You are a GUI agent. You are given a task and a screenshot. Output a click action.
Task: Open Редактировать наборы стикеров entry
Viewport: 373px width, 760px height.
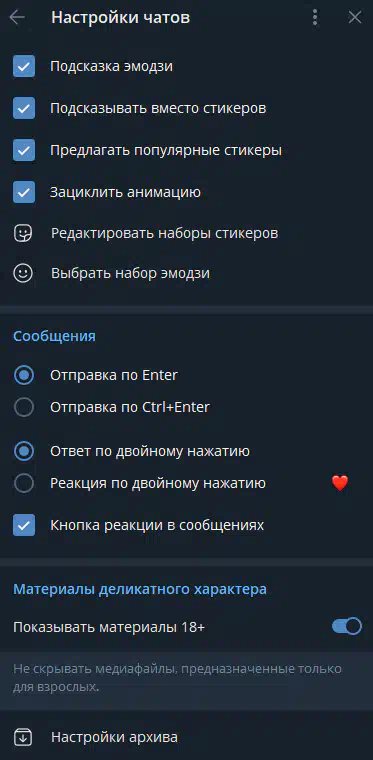pyautogui.click(x=186, y=234)
